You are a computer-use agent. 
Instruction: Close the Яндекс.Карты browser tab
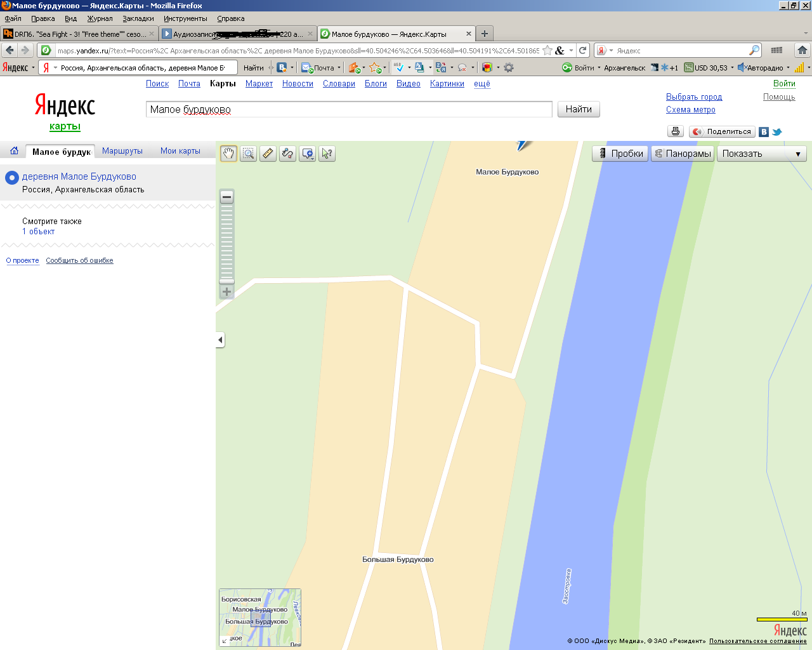coord(469,34)
